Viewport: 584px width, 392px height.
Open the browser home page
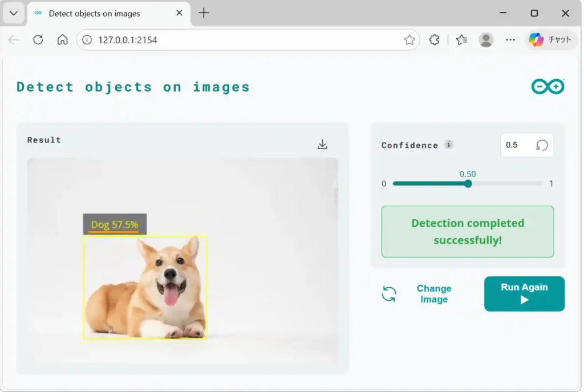click(x=61, y=39)
